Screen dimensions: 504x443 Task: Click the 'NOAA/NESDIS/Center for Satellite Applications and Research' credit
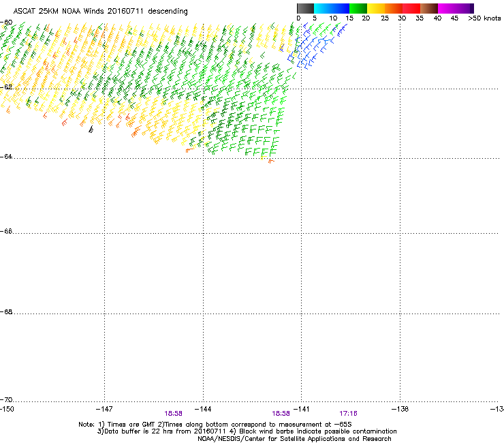[x=294, y=438]
